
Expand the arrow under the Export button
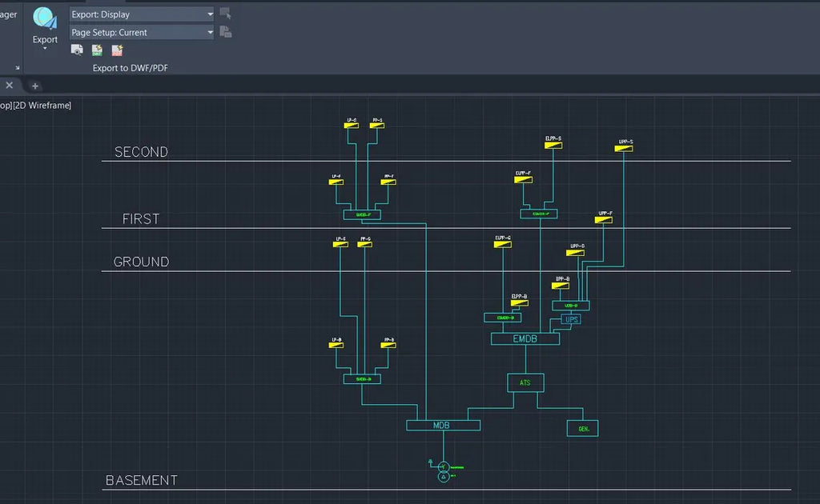[x=45, y=49]
